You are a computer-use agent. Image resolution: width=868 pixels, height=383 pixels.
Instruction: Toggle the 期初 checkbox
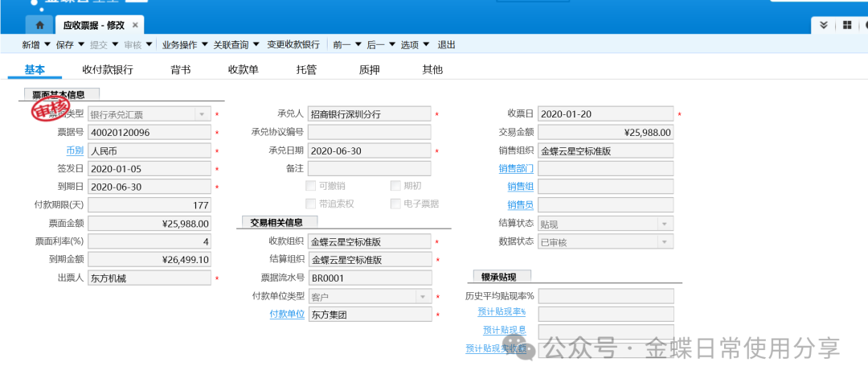pos(395,186)
